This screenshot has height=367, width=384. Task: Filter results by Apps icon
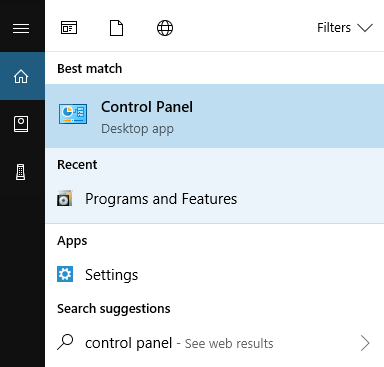[69, 28]
